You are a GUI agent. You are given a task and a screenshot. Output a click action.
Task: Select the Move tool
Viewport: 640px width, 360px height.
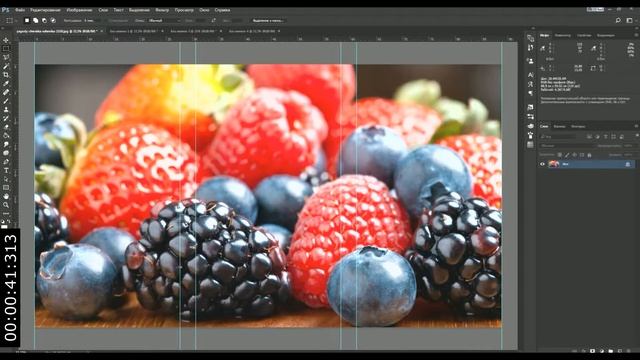tap(6, 40)
